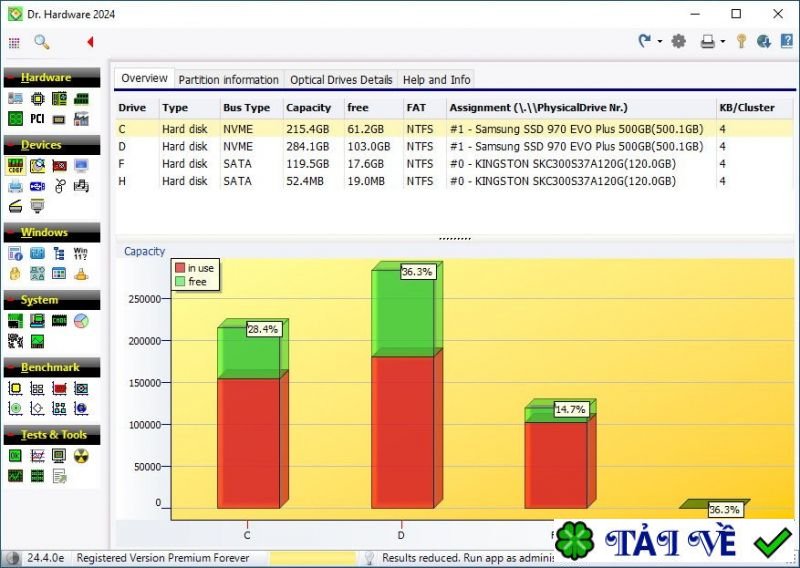Click the red 'in use' legend swatch

[x=180, y=267]
